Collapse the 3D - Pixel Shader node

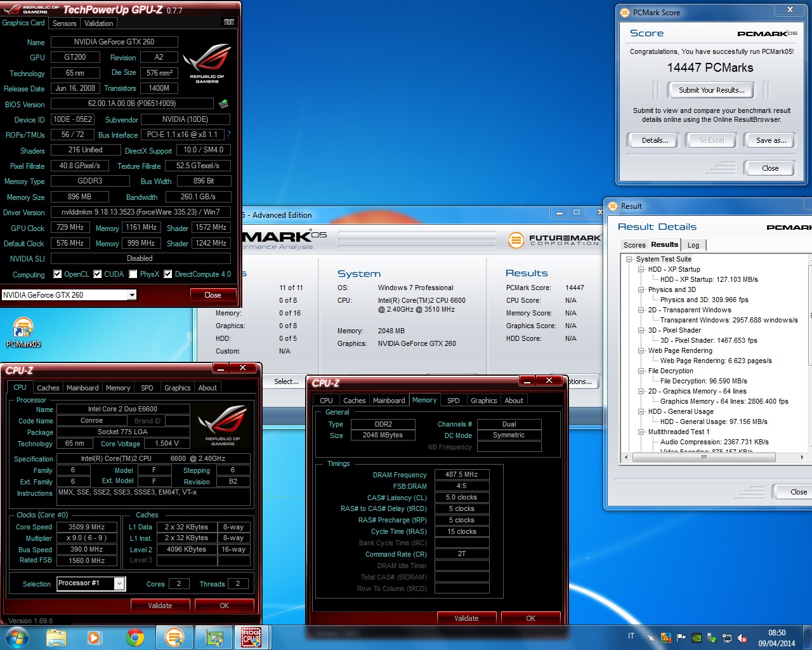[641, 330]
